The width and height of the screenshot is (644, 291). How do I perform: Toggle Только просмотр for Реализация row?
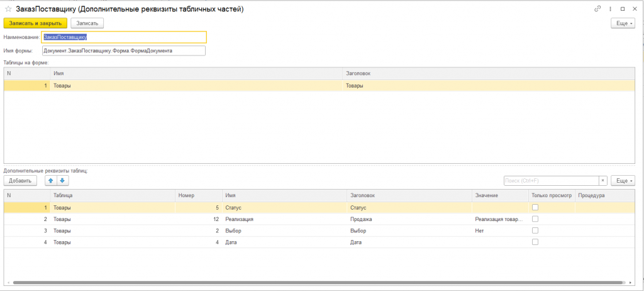535,219
